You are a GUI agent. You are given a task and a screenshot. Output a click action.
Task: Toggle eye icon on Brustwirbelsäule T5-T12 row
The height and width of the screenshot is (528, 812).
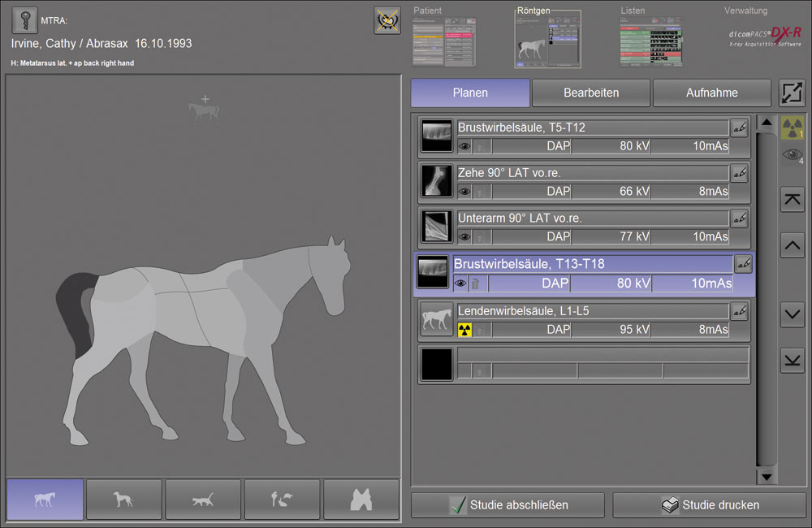click(x=464, y=147)
